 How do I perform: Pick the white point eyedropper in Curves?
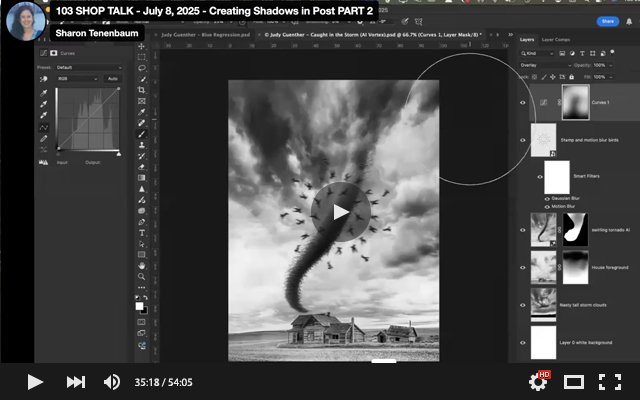[x=44, y=115]
